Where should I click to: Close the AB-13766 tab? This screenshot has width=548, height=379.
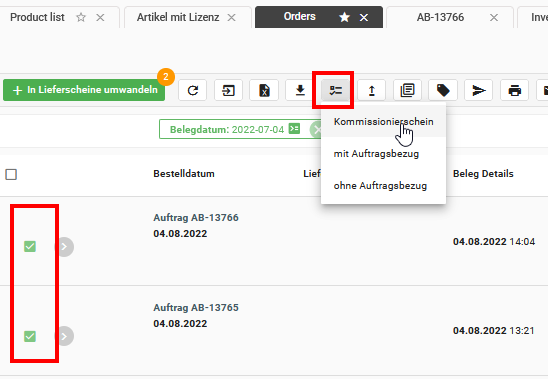494,17
